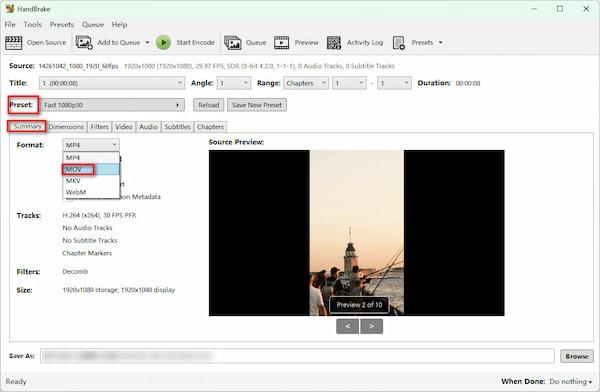Image resolution: width=600 pixels, height=392 pixels.
Task: Select WebM in the format list
Action: (91, 192)
